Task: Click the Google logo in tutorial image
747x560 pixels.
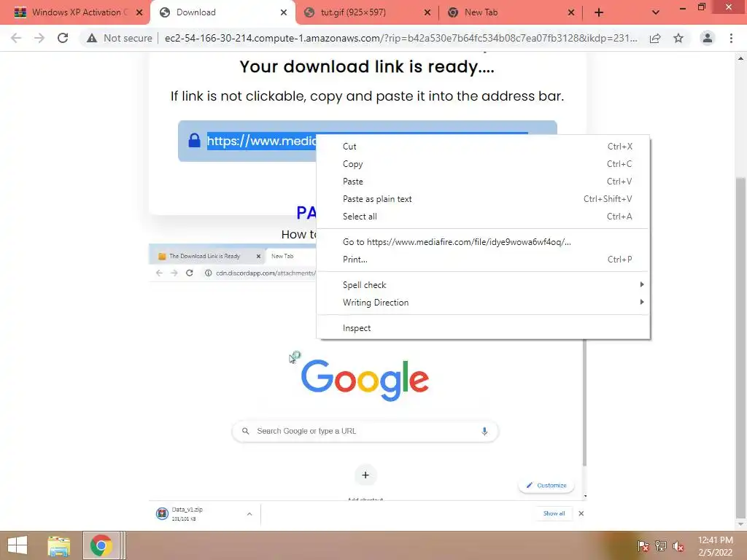Action: 365,379
